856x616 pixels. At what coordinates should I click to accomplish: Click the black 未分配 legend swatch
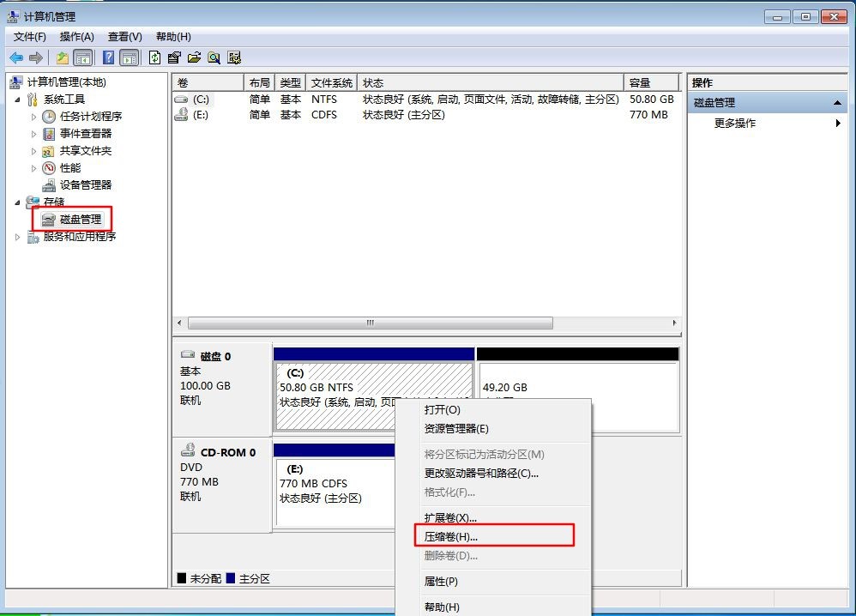pos(182,577)
